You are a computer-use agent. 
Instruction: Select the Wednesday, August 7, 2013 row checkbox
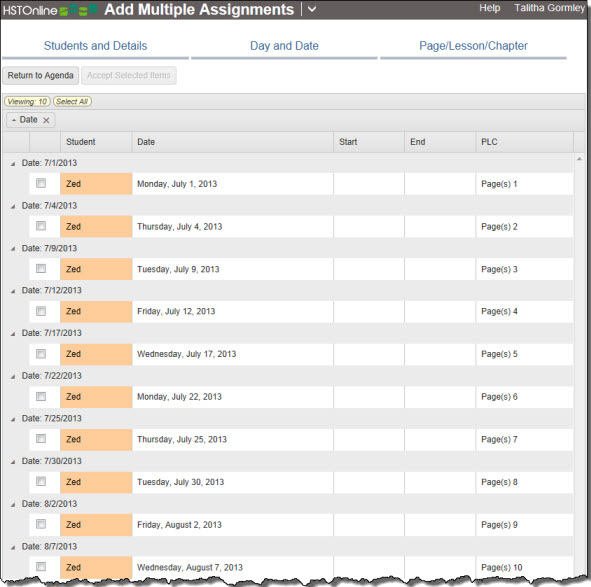pos(41,567)
